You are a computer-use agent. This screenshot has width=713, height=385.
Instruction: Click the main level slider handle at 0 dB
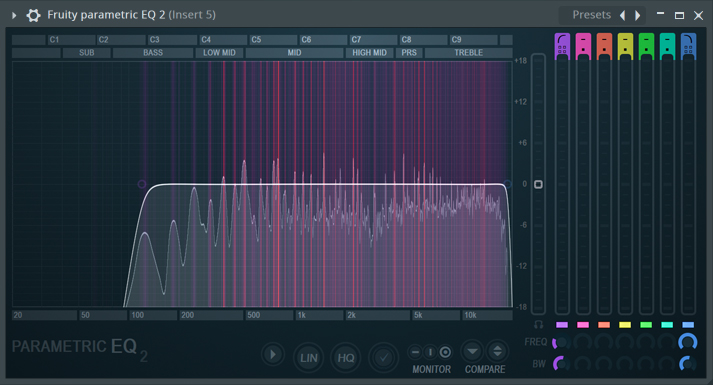[538, 184]
